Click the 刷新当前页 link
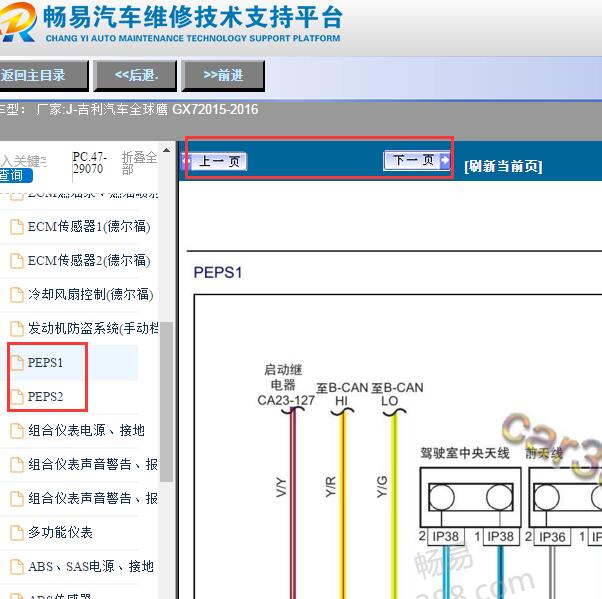The width and height of the screenshot is (602, 599). tap(503, 167)
